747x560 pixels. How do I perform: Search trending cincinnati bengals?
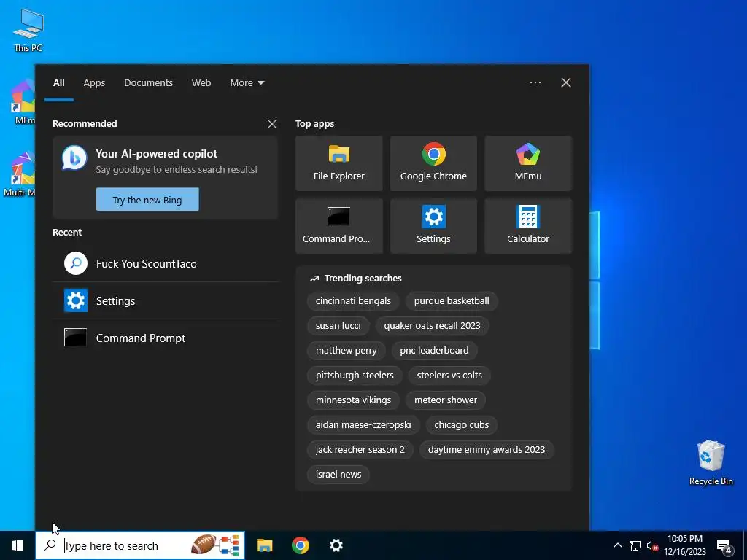click(353, 301)
